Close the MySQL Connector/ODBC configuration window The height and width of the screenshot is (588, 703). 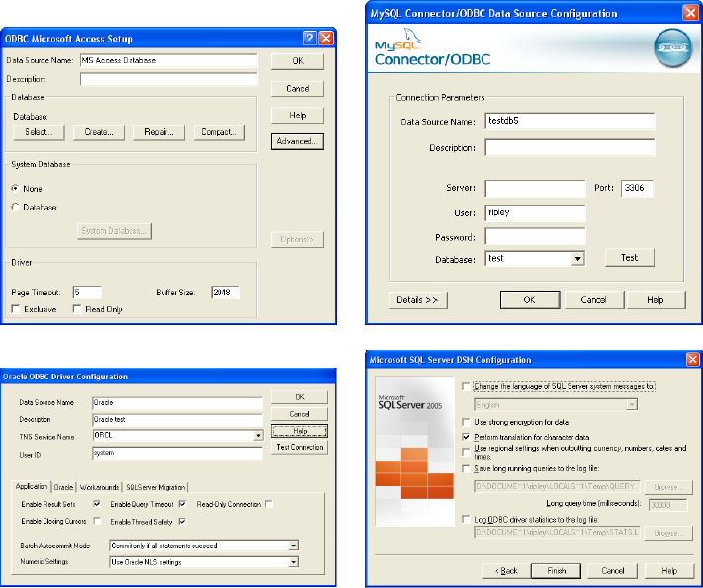(690, 13)
